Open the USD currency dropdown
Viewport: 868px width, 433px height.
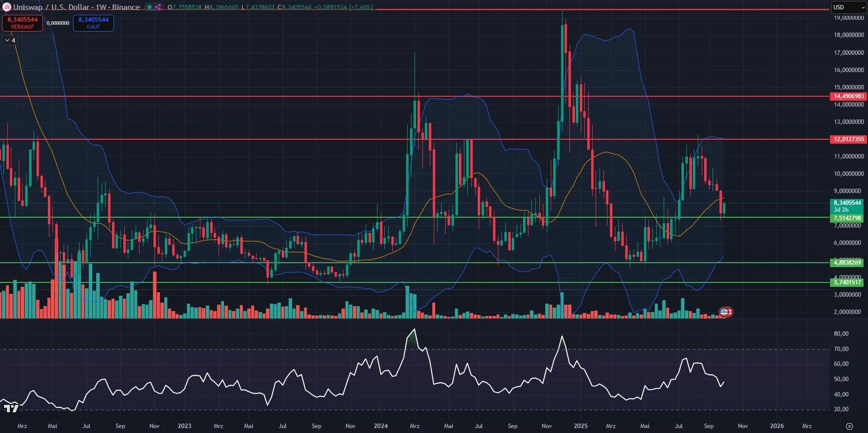click(x=848, y=7)
